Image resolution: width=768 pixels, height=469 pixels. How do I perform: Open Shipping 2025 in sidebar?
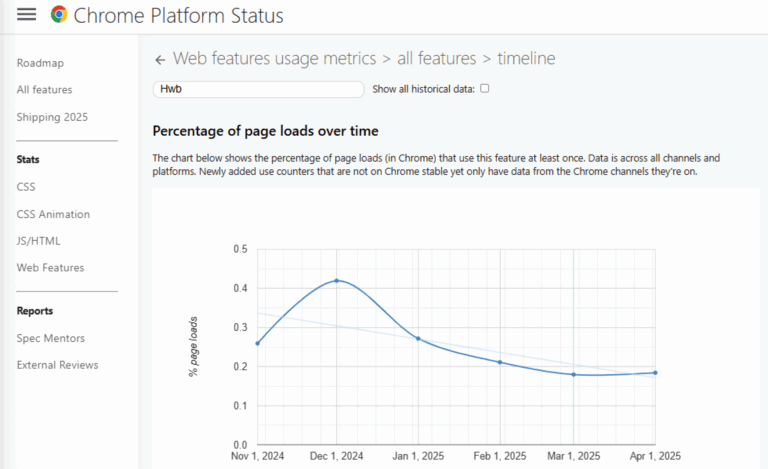[x=52, y=117]
